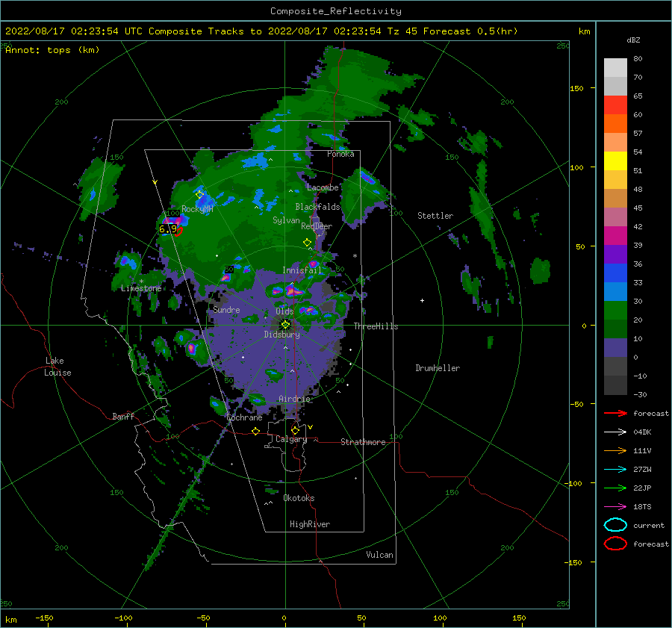Click the cyan current ellipse legend icon
Viewport: 672px width, 628px height.
615,525
